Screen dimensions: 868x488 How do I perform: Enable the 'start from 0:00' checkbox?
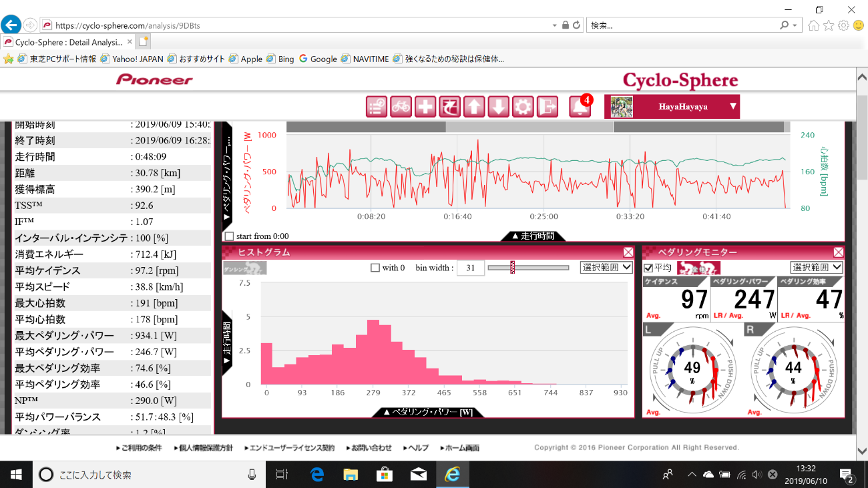click(x=230, y=236)
